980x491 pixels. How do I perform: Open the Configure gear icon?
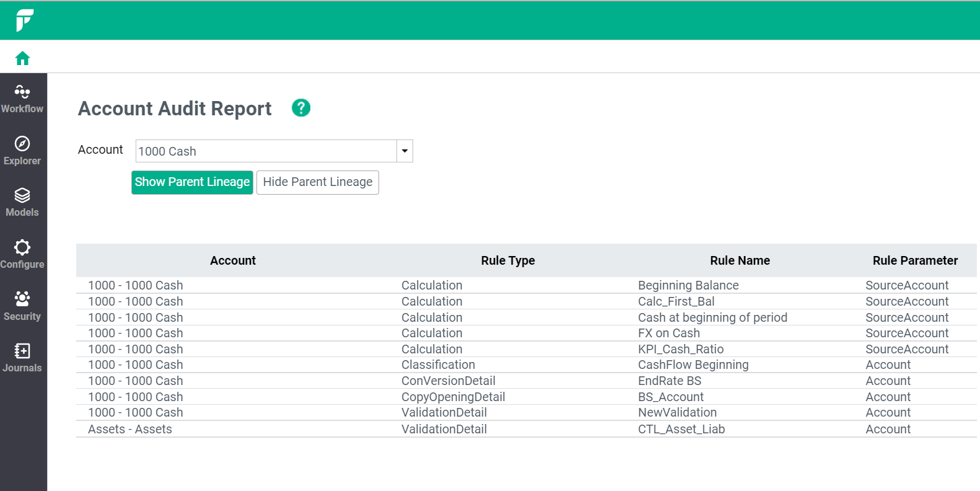(22, 247)
